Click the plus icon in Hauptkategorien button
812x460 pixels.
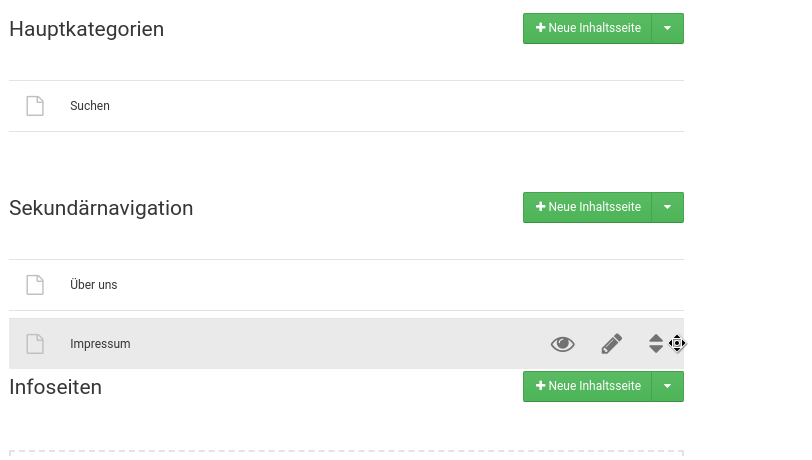(x=541, y=28)
